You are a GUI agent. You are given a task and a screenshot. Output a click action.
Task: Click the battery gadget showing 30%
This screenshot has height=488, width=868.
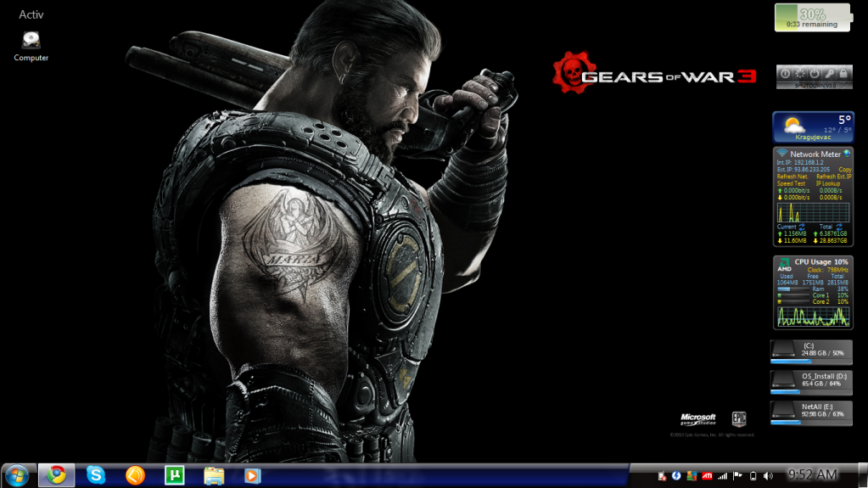[812, 18]
